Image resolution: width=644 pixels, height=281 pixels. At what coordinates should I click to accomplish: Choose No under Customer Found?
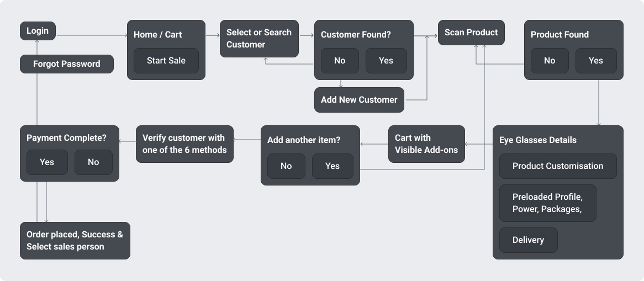340,61
